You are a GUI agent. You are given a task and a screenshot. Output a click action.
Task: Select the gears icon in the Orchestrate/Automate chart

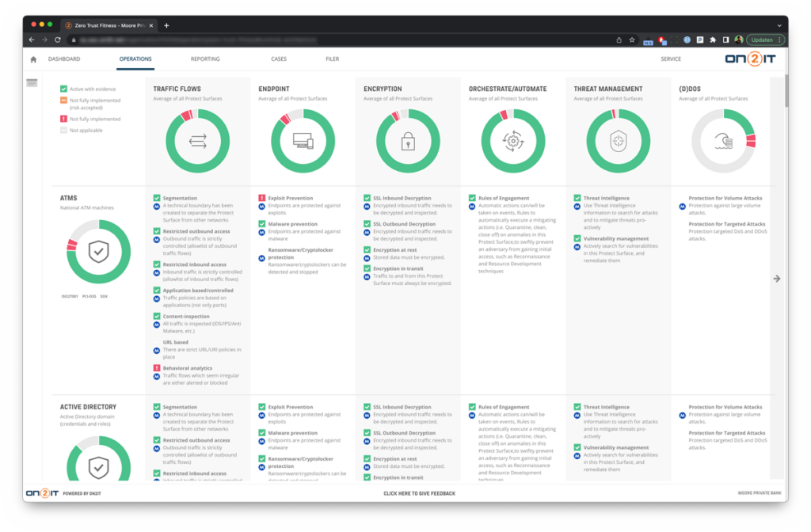513,141
